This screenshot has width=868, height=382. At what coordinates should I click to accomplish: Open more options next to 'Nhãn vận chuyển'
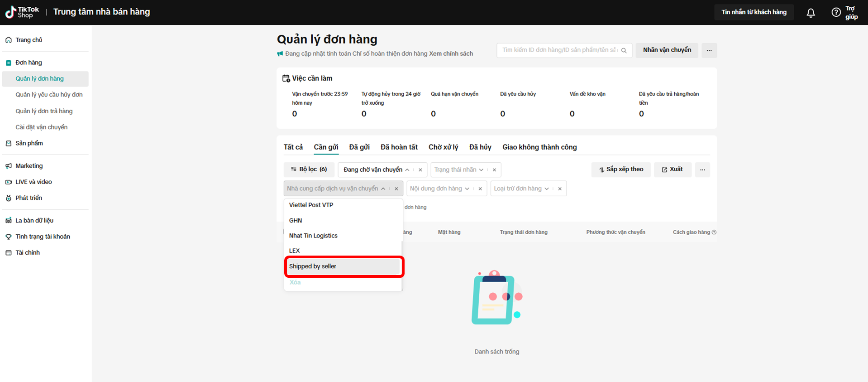(709, 50)
